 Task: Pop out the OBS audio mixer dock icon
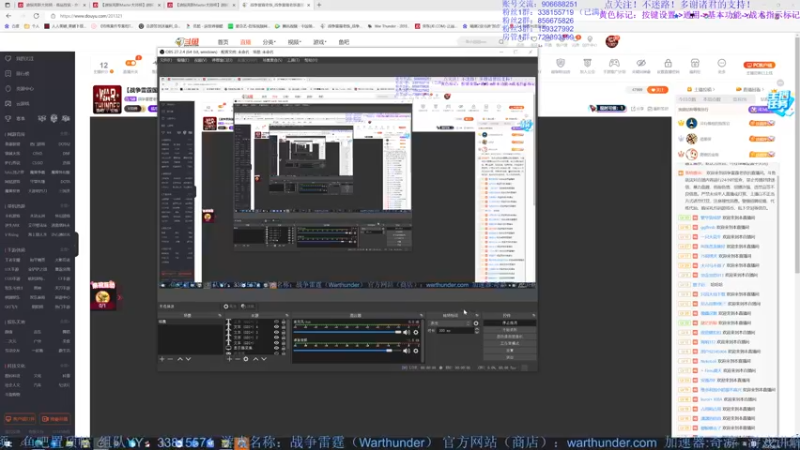pos(421,315)
